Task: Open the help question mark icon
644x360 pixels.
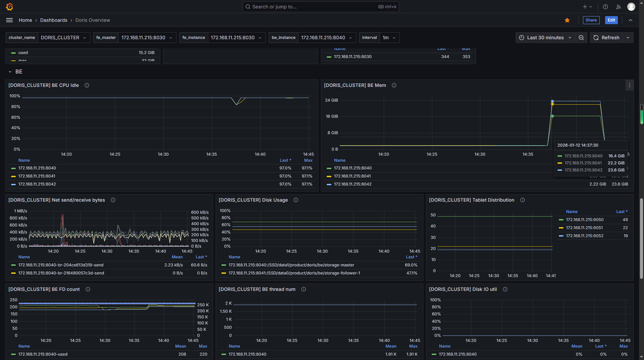Action: pos(605,7)
